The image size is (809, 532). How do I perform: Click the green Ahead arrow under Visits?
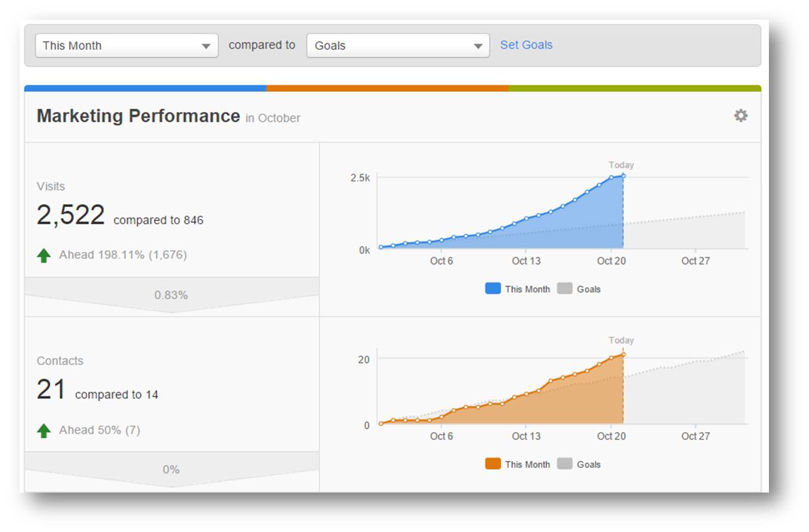pos(44,255)
